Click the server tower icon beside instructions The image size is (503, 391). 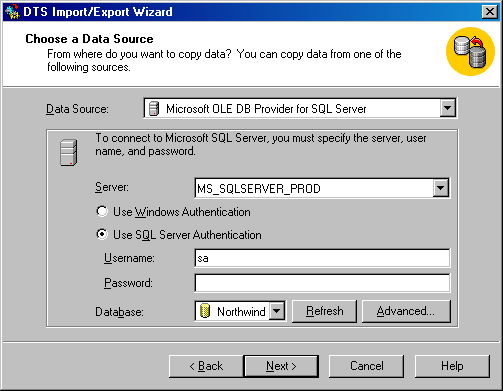(x=69, y=152)
